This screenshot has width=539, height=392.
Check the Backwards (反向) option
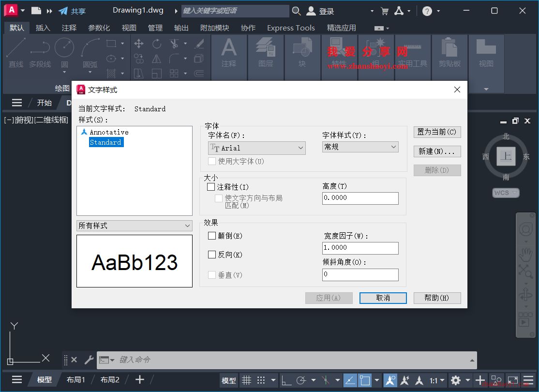[212, 255]
